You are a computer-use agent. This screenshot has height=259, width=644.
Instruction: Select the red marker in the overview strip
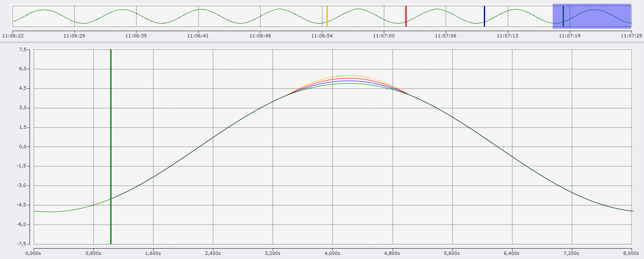pos(406,16)
